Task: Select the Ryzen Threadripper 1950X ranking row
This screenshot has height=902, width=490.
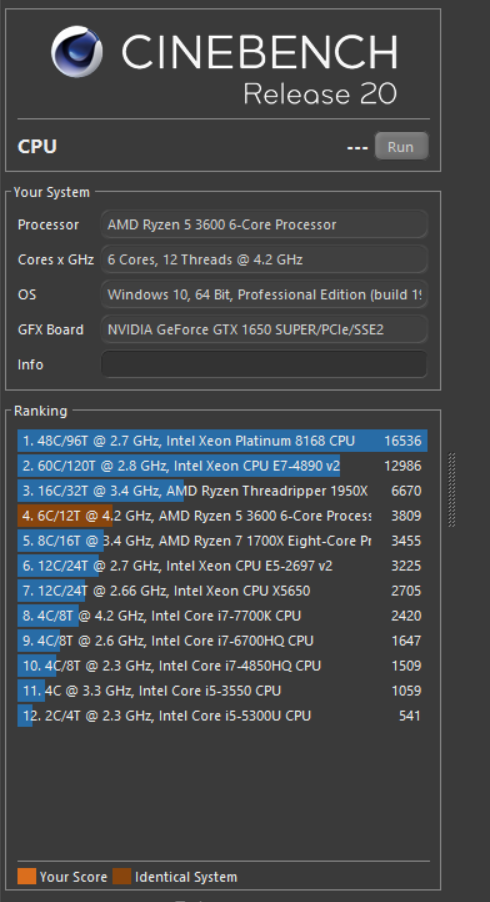Action: [x=222, y=491]
